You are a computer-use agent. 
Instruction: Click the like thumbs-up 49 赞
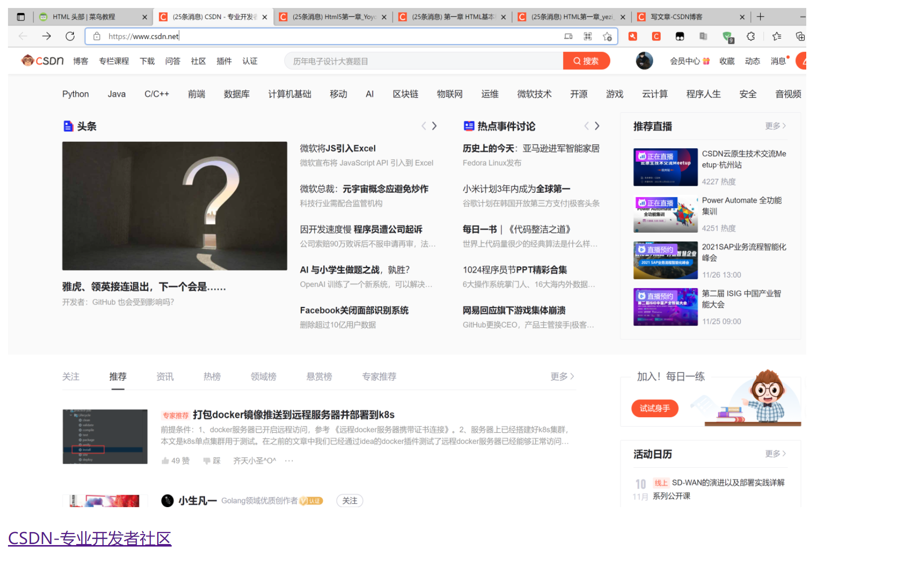[176, 461]
